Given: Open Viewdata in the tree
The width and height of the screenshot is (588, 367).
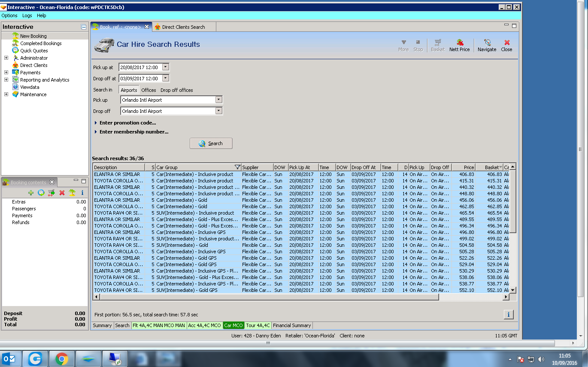Looking at the screenshot, I should 30,87.
